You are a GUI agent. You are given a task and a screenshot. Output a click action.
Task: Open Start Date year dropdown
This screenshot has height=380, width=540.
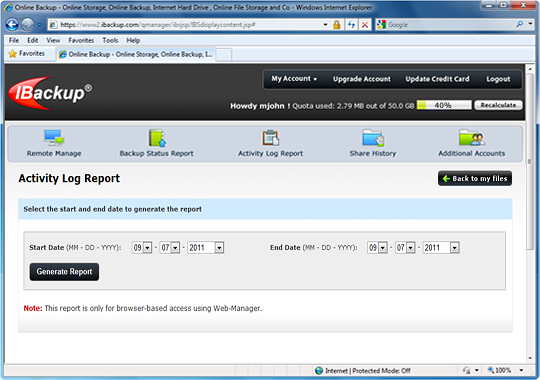coord(219,248)
